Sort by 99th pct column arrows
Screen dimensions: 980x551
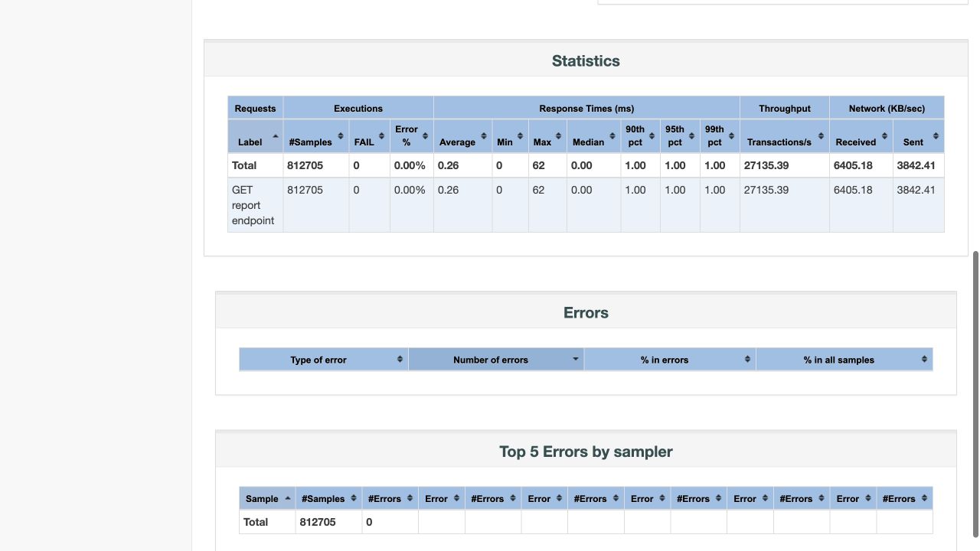(x=731, y=136)
